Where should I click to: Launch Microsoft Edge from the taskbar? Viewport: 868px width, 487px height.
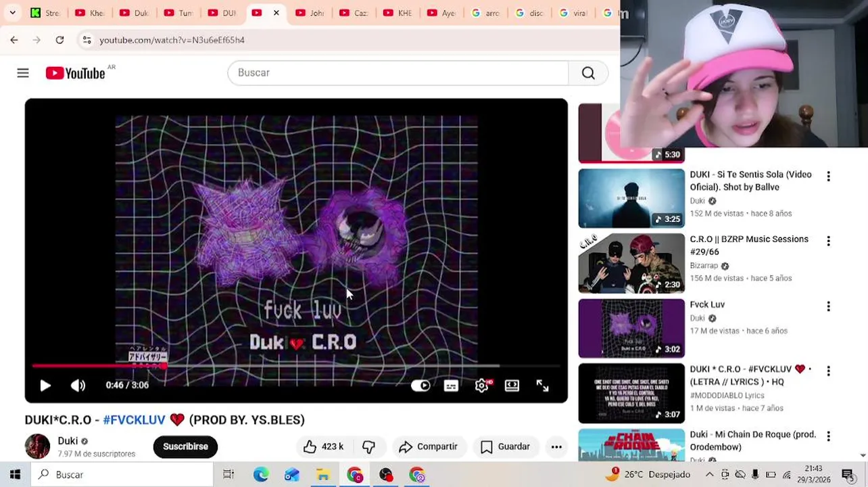[260, 475]
